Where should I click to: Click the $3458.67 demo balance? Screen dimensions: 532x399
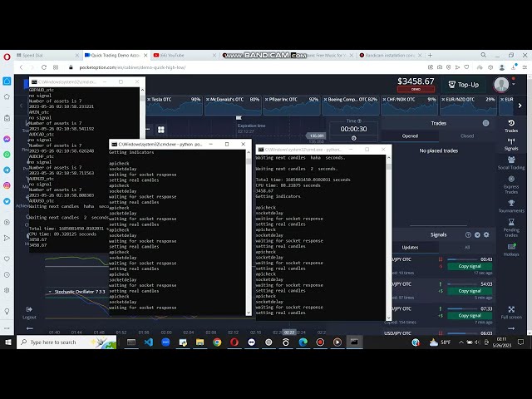[416, 81]
